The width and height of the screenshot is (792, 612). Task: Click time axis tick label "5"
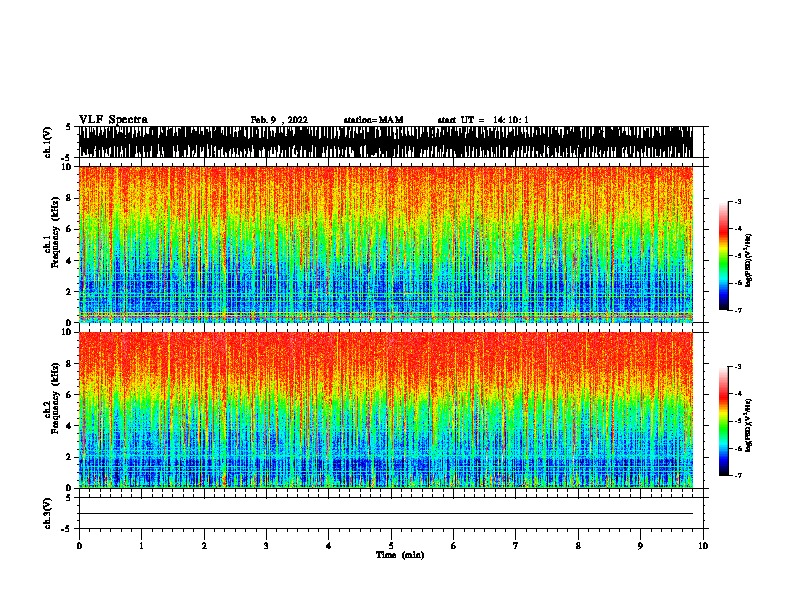391,546
